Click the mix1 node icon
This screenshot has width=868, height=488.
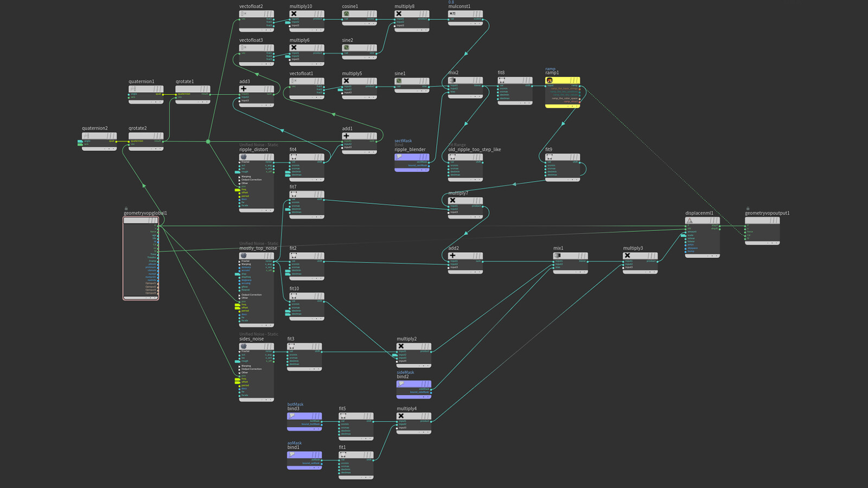(557, 255)
